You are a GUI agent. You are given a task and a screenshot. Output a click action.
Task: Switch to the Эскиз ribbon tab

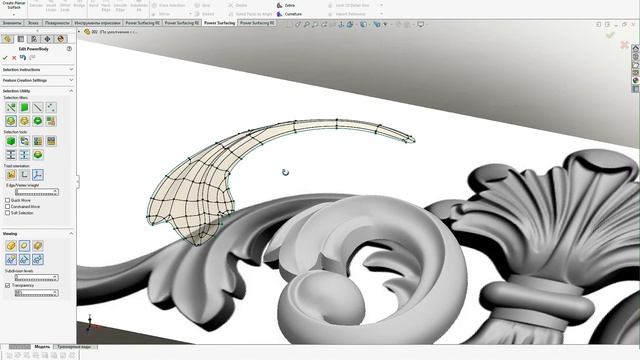pos(33,23)
